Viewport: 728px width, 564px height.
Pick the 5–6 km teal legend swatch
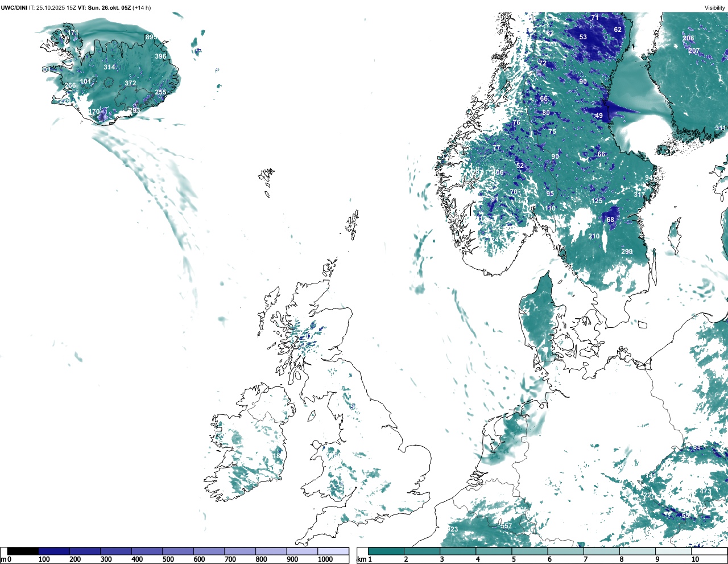(530, 551)
